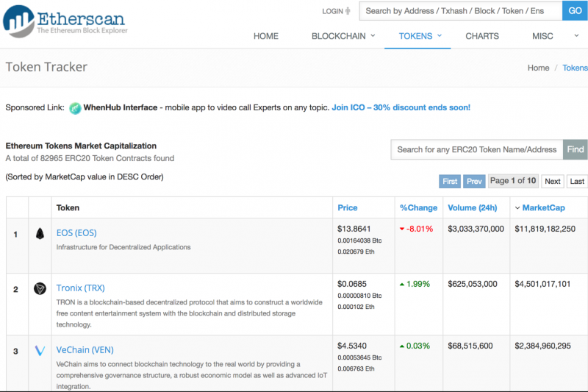
Task: Click the login person icon
Action: [x=348, y=11]
